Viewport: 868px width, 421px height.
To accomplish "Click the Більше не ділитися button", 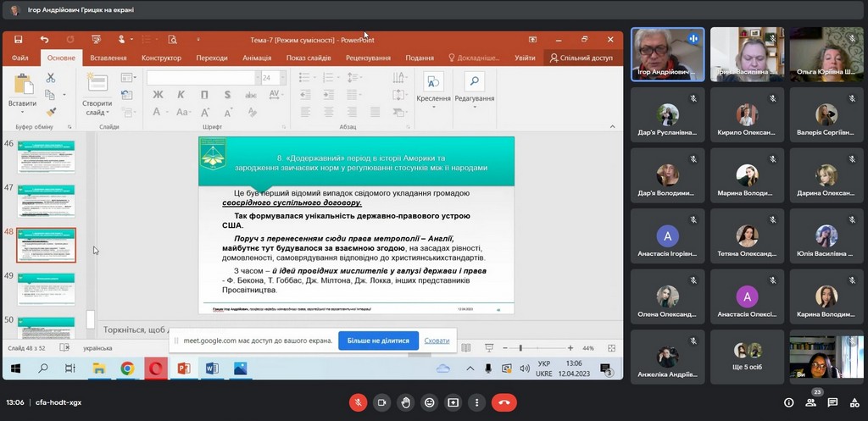I will 378,341.
